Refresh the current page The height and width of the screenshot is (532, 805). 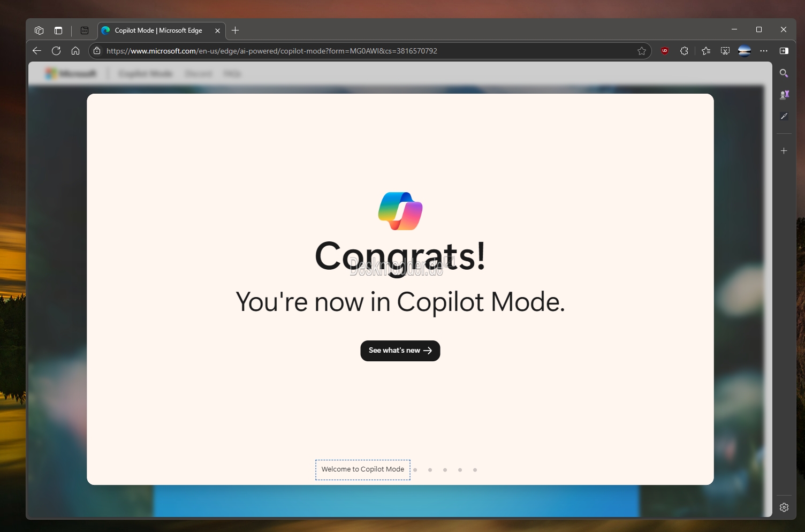[56, 51]
